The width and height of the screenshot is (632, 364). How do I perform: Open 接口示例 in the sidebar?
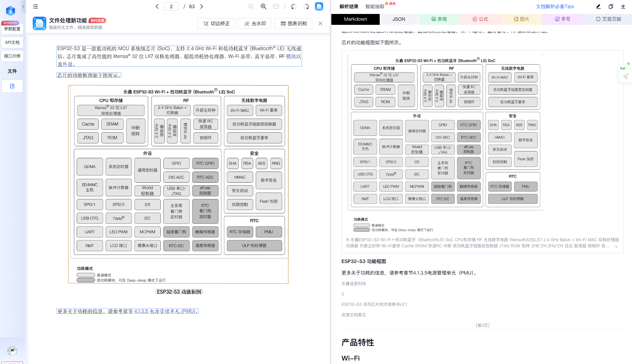(x=12, y=56)
